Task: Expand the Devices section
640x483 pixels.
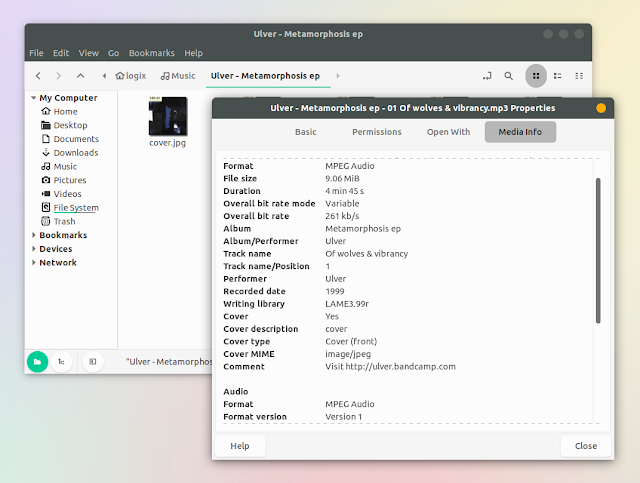Action: 33,249
